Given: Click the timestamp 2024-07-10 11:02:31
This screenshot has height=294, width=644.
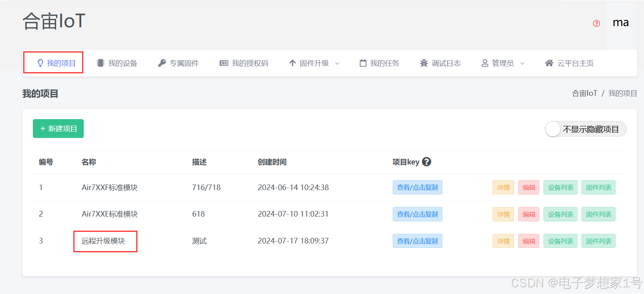Looking at the screenshot, I should pyautogui.click(x=293, y=214).
